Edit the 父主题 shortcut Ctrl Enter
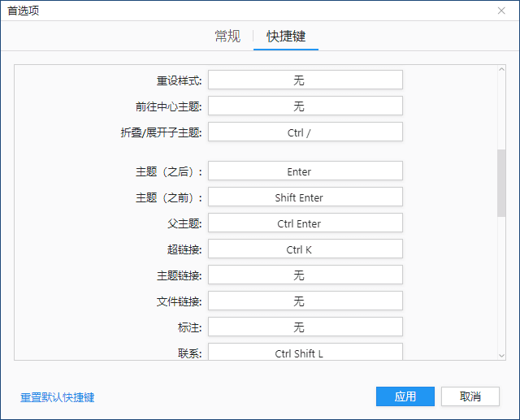The width and height of the screenshot is (520, 420). (305, 223)
